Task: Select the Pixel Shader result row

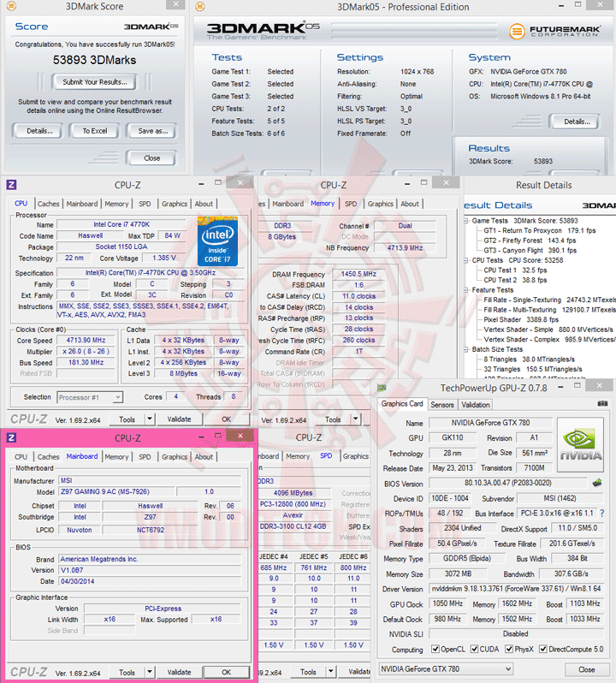Action: 521,320
